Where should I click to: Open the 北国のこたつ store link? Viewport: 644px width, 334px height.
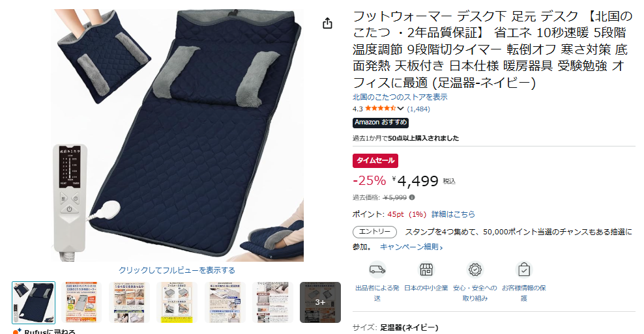click(400, 97)
